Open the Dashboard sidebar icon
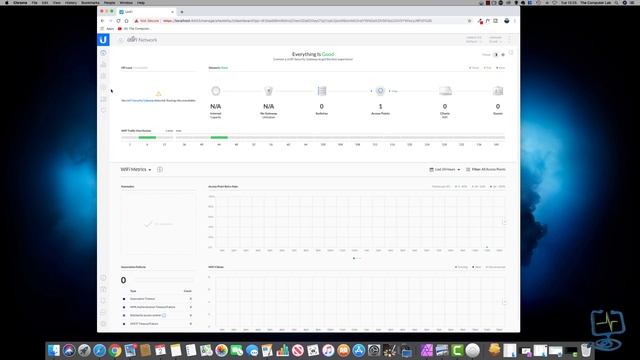Viewport: 640px width, 360px height. [x=103, y=53]
